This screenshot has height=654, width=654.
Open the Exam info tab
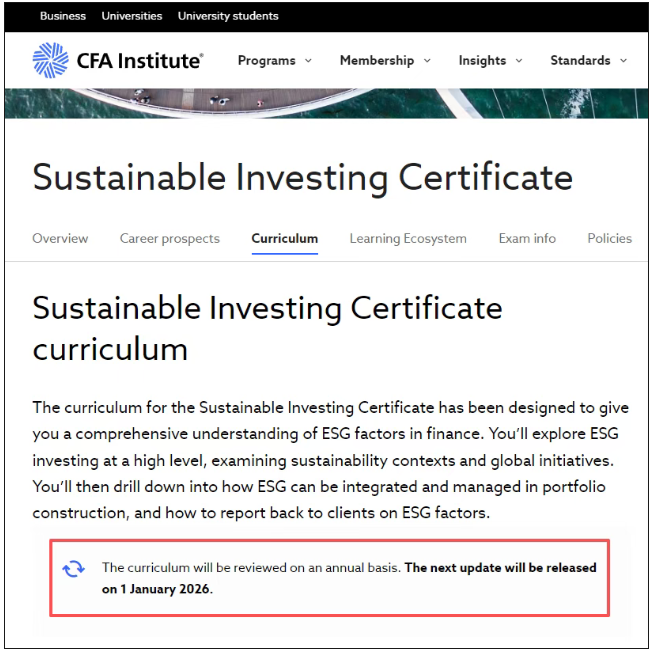pyautogui.click(x=527, y=238)
